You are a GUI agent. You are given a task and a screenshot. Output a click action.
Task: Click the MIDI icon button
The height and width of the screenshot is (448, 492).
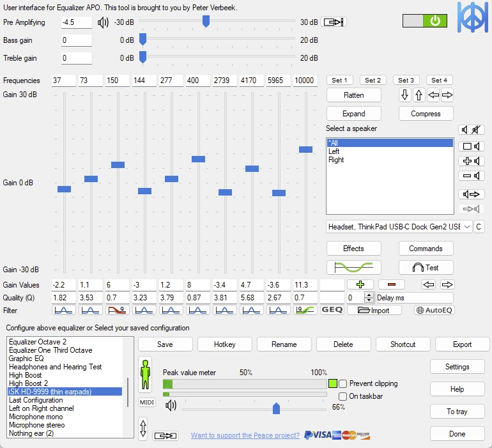tap(146, 402)
